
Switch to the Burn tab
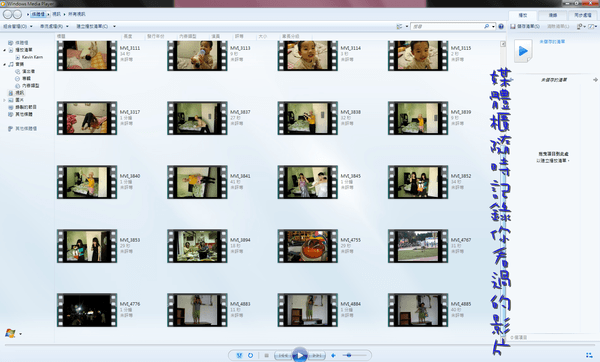[x=553, y=15]
